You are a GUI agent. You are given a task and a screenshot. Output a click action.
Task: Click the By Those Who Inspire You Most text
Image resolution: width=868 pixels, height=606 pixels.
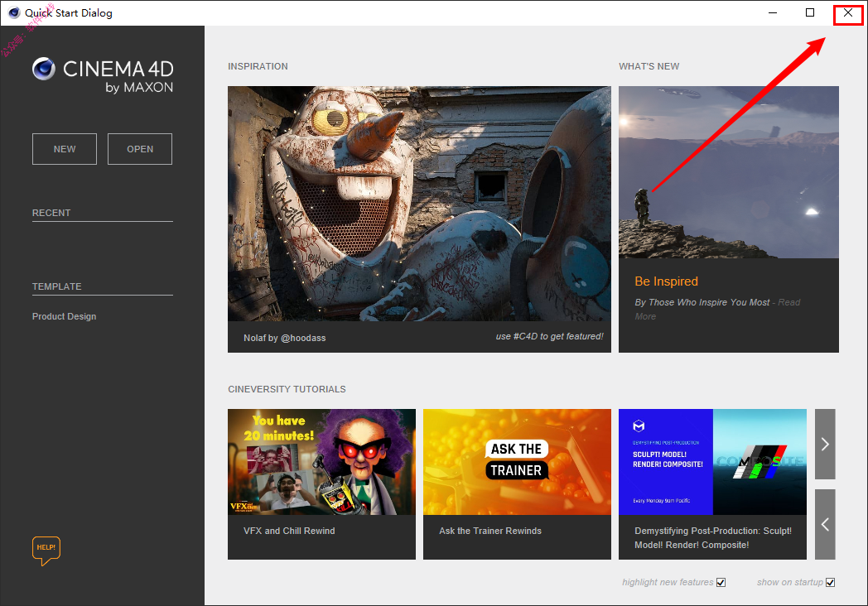(702, 302)
